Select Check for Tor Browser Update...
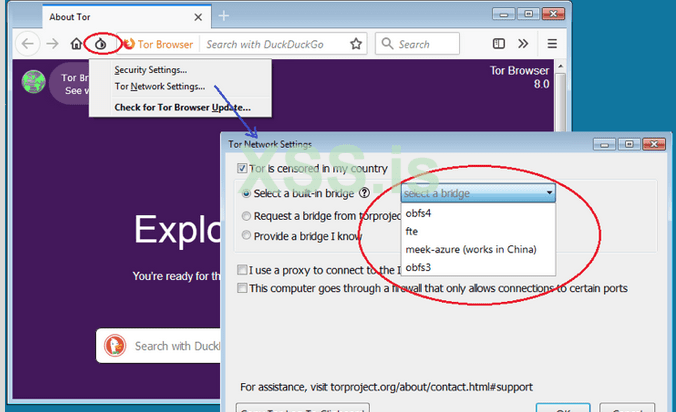The height and width of the screenshot is (412, 676). (x=180, y=107)
